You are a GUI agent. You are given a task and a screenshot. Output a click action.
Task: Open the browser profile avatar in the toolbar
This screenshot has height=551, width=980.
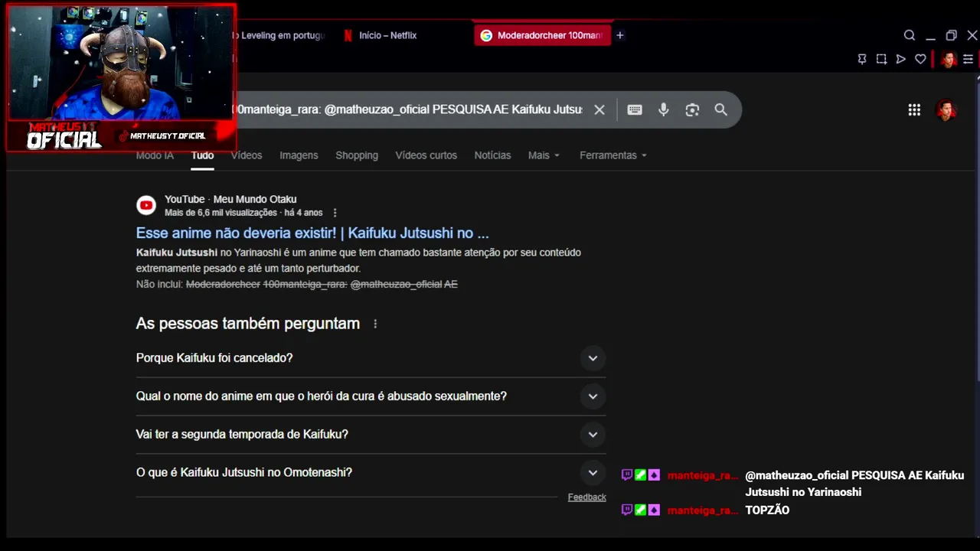pos(949,59)
